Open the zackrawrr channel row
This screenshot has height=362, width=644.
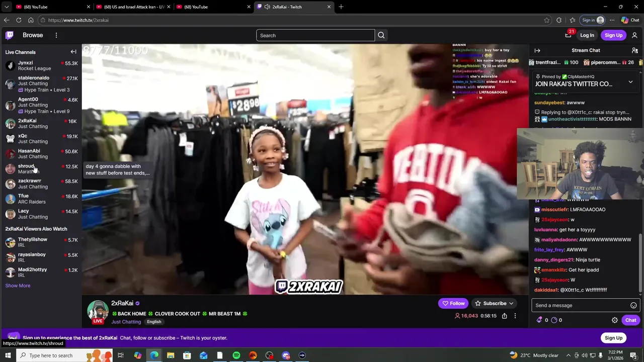point(41,184)
